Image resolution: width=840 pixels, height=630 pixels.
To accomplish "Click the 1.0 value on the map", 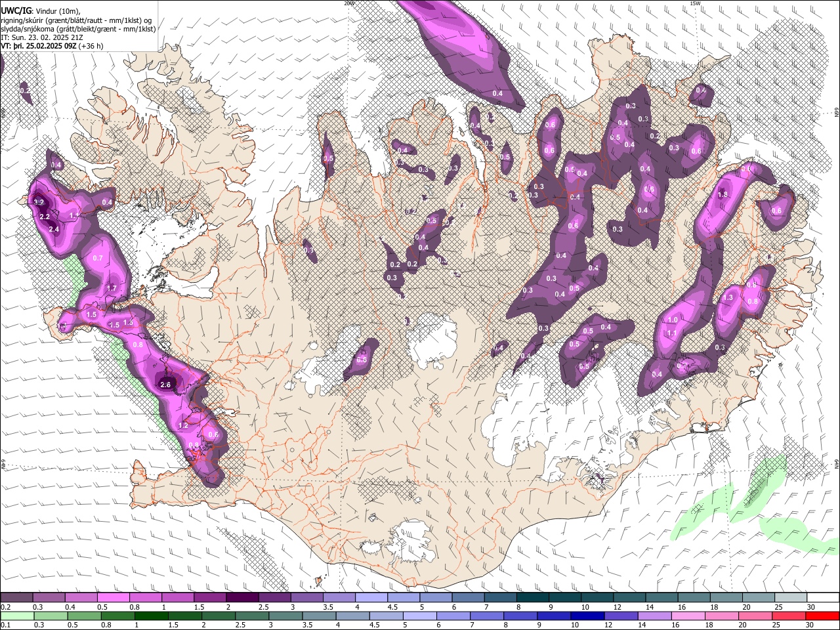I will coord(673,320).
